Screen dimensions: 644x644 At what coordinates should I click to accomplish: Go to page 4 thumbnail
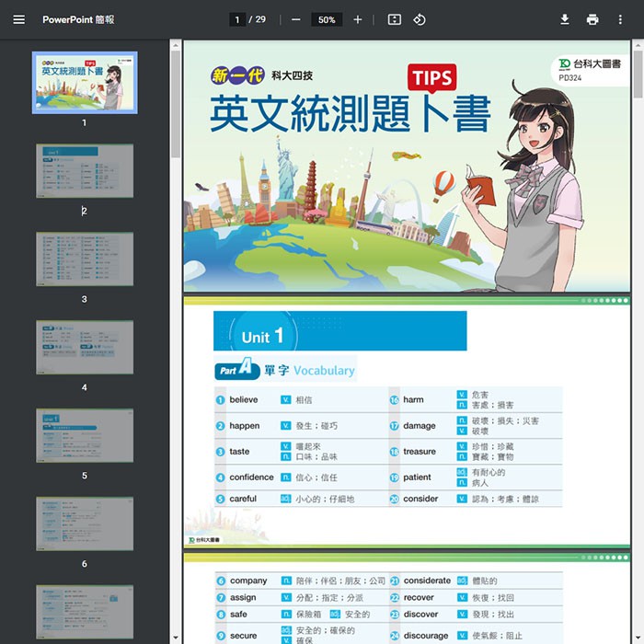pos(85,347)
